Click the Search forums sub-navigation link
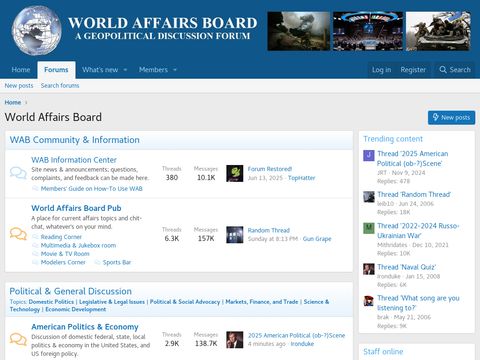 point(60,86)
